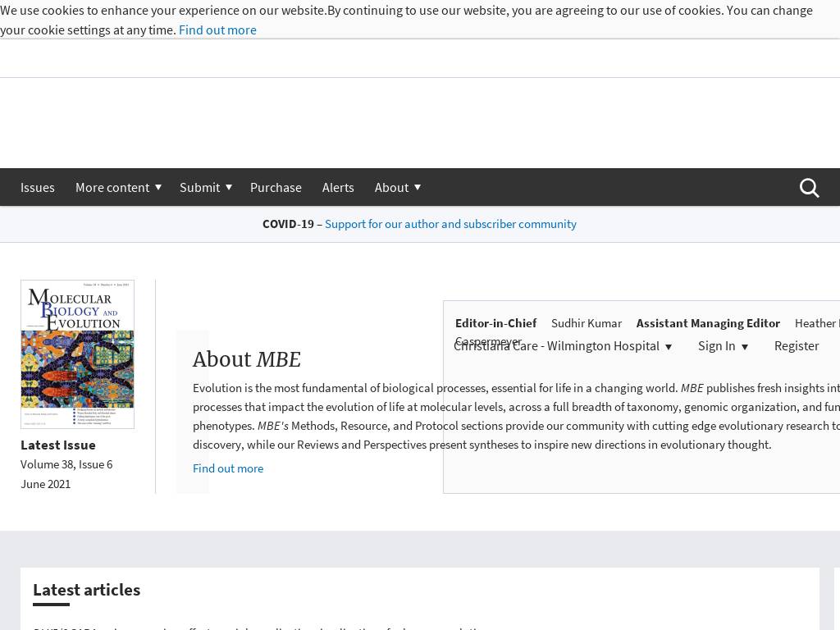
Task: Click the About MBE heading
Action: pos(247,359)
